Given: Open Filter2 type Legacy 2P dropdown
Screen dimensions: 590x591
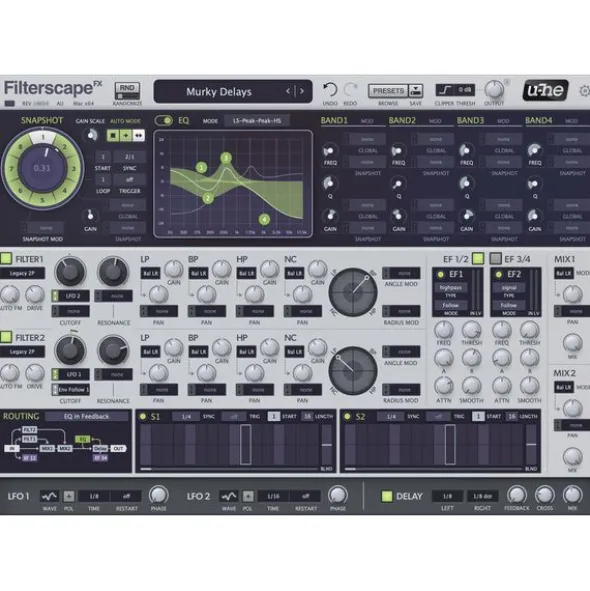Looking at the screenshot, I should coord(22,352).
